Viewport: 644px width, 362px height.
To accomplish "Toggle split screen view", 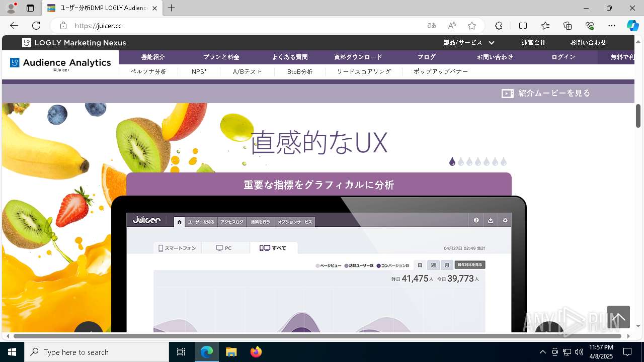I will [523, 26].
